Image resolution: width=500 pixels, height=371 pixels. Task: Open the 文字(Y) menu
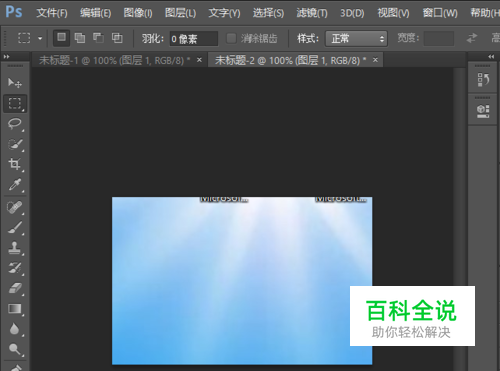pos(224,13)
